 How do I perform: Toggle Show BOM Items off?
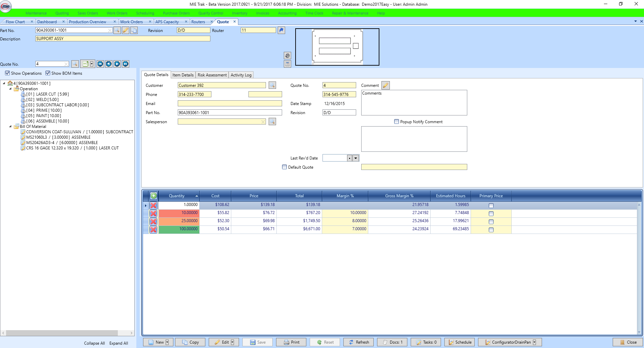pos(47,73)
